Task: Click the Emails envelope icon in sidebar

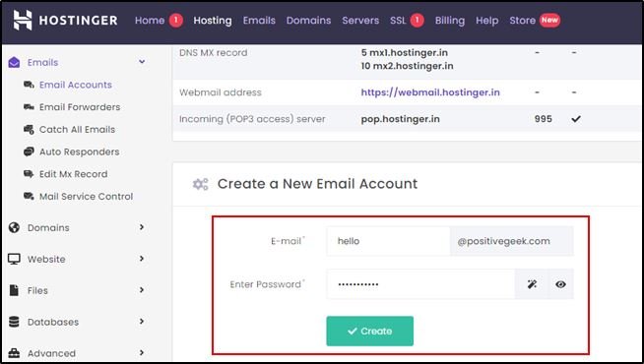Action: (14, 62)
